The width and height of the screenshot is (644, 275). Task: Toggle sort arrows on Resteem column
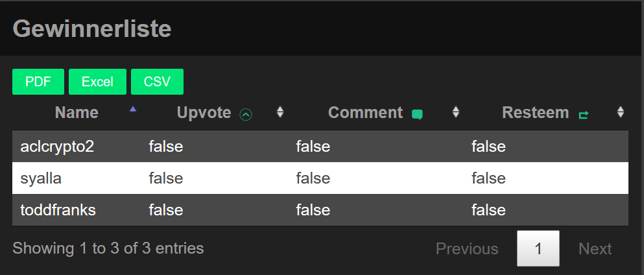621,112
